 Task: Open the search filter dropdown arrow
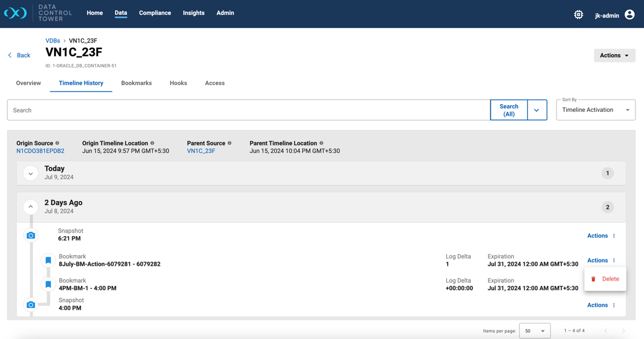(536, 110)
